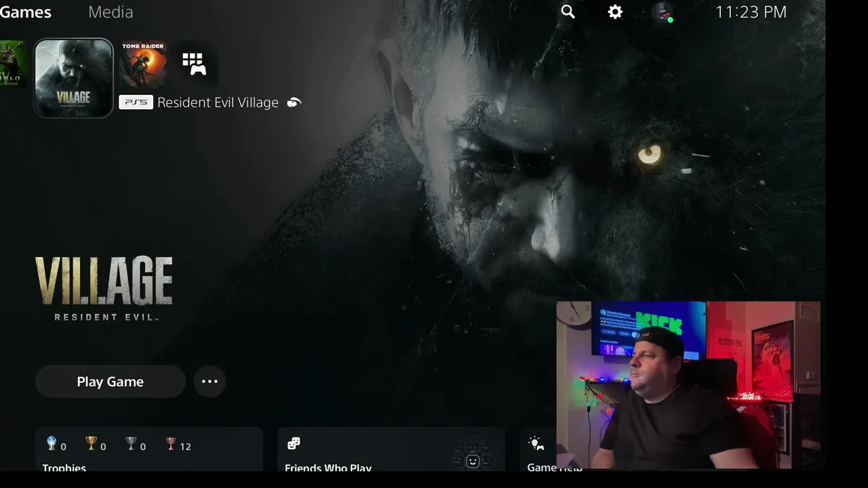Click the Game Help lightbulb icon

536,443
